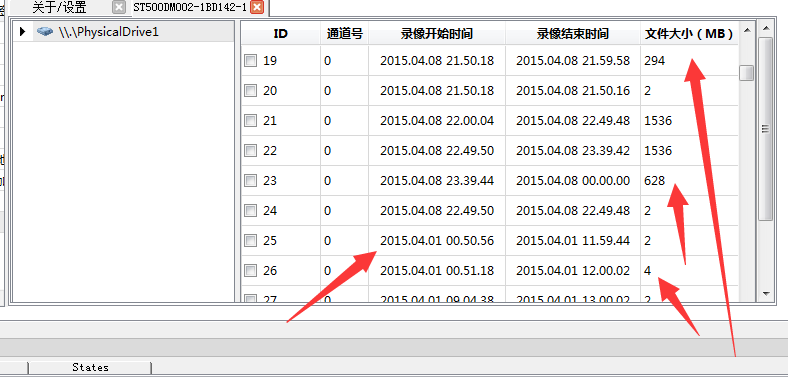
Task: Select file size 1536 in row ID 21
Action: tap(658, 121)
